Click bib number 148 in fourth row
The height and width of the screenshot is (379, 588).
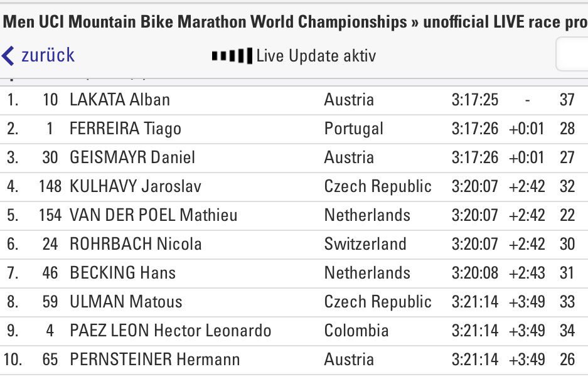[x=50, y=187]
